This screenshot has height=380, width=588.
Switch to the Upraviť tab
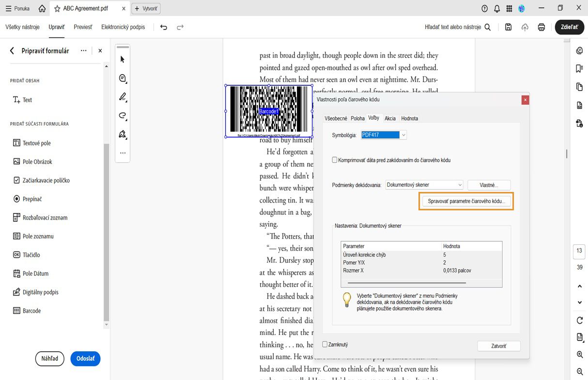point(57,27)
